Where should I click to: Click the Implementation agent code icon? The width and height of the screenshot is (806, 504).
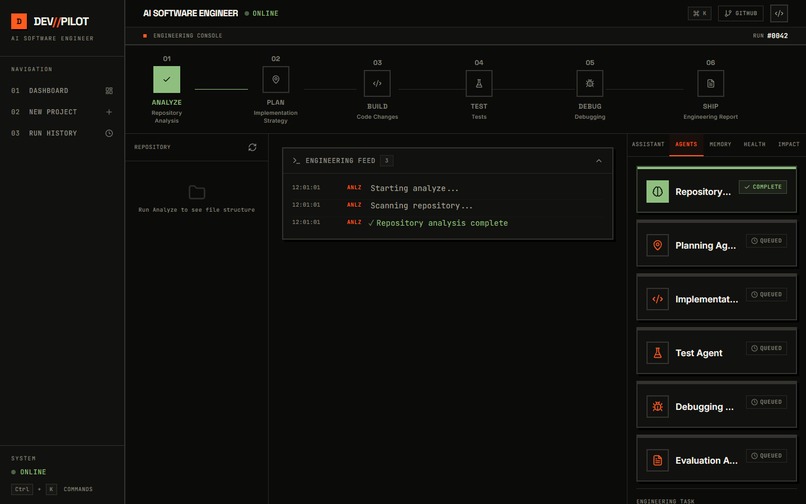[657, 299]
